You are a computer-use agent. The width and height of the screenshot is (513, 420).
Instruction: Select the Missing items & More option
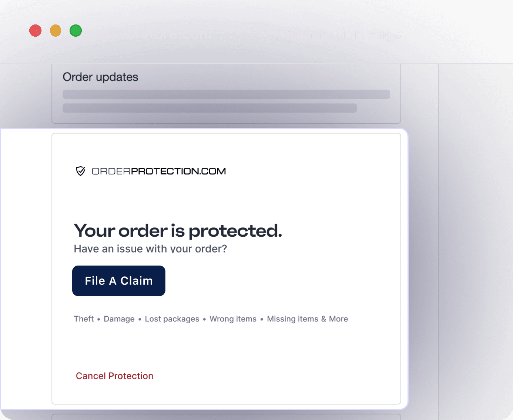[307, 319]
